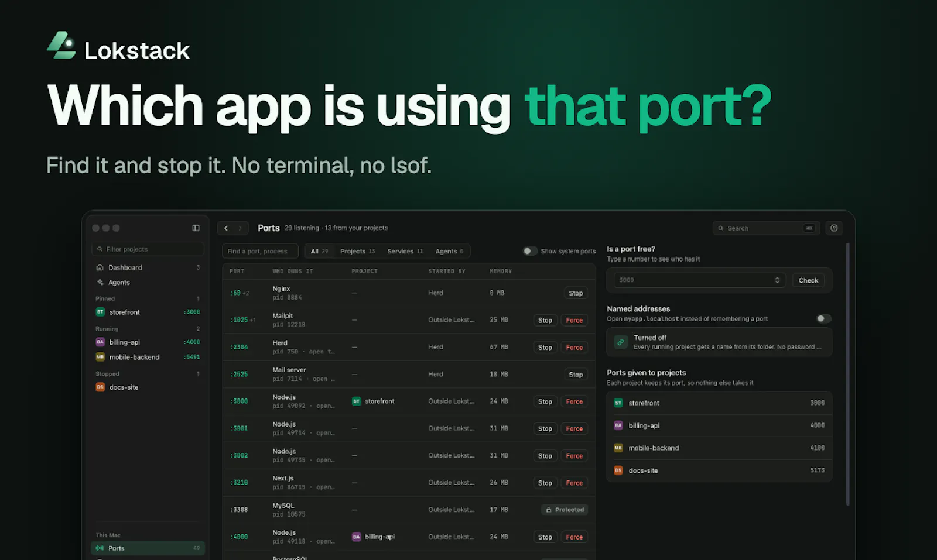Force stop Node.js on port 4000
937x560 pixels.
(x=574, y=537)
